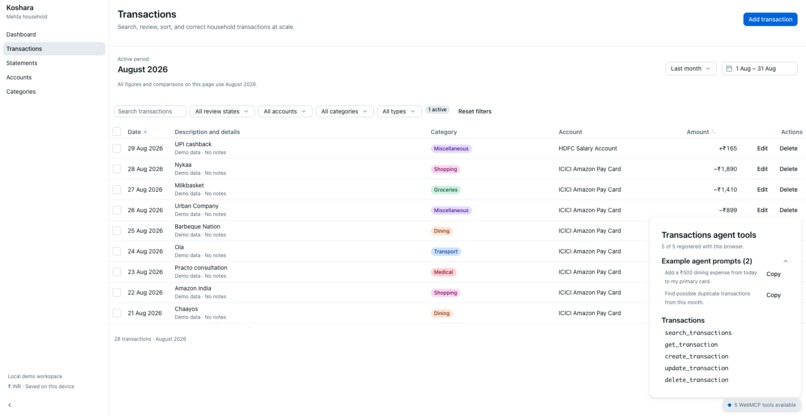
Task: Click the Amount column sort icon
Action: pos(713,132)
